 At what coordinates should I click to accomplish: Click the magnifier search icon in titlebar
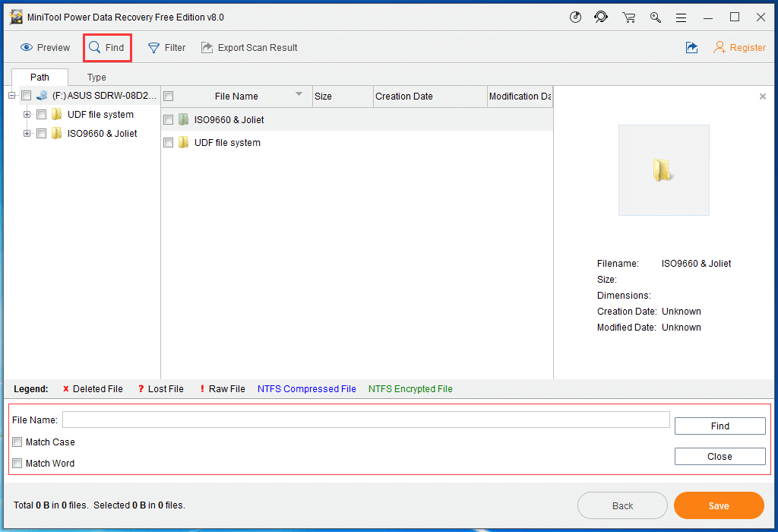(655, 17)
